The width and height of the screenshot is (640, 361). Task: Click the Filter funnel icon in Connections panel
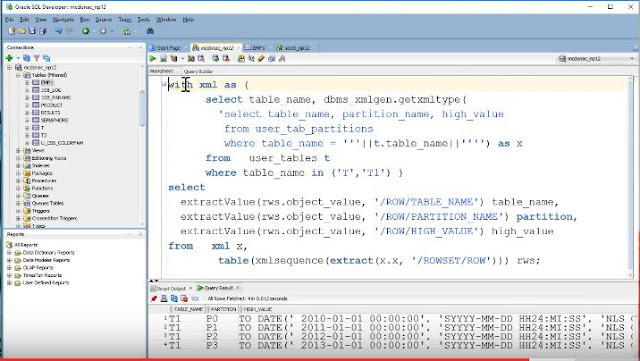click(x=36, y=58)
